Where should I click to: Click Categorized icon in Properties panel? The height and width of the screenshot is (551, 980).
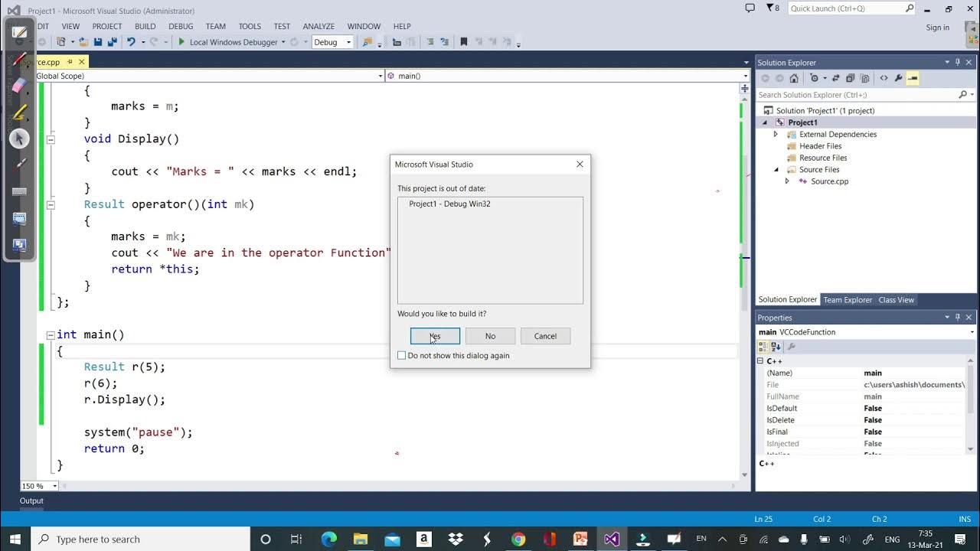(x=763, y=347)
